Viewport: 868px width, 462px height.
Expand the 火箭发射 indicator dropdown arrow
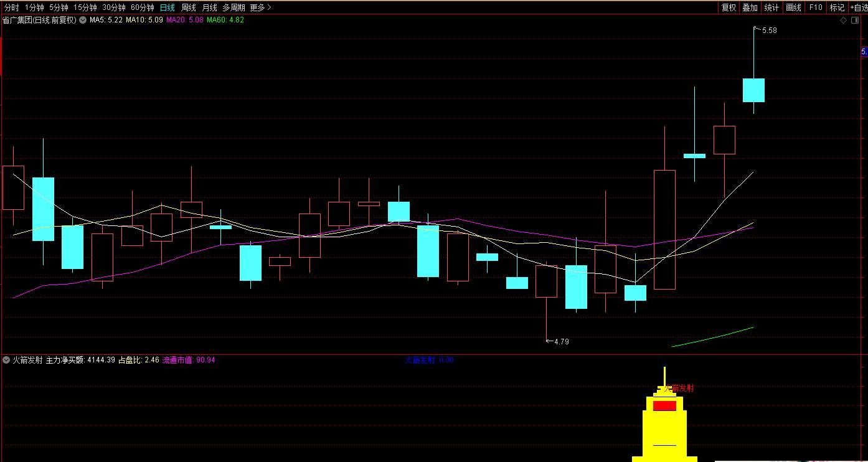coord(6,360)
